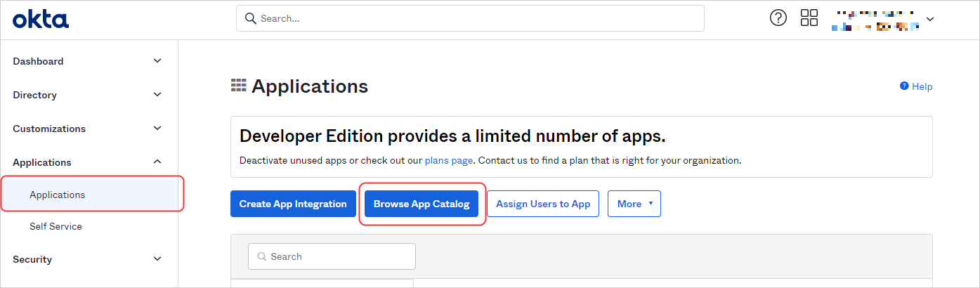Open the apps grid icon
Screen dimensions: 980x288
point(809,18)
